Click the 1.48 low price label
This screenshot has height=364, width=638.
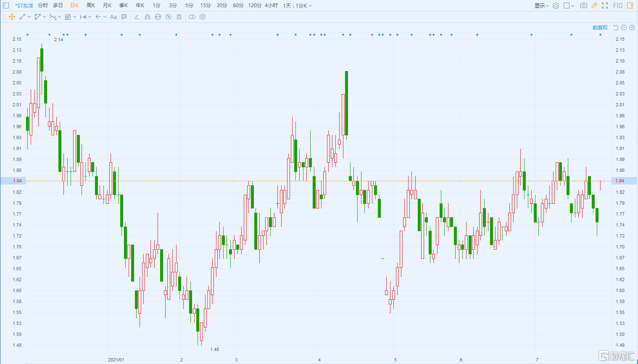click(214, 349)
